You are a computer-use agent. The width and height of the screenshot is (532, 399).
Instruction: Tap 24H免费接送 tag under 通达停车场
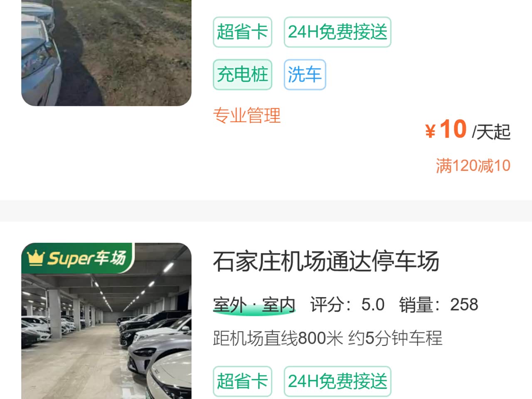point(337,381)
